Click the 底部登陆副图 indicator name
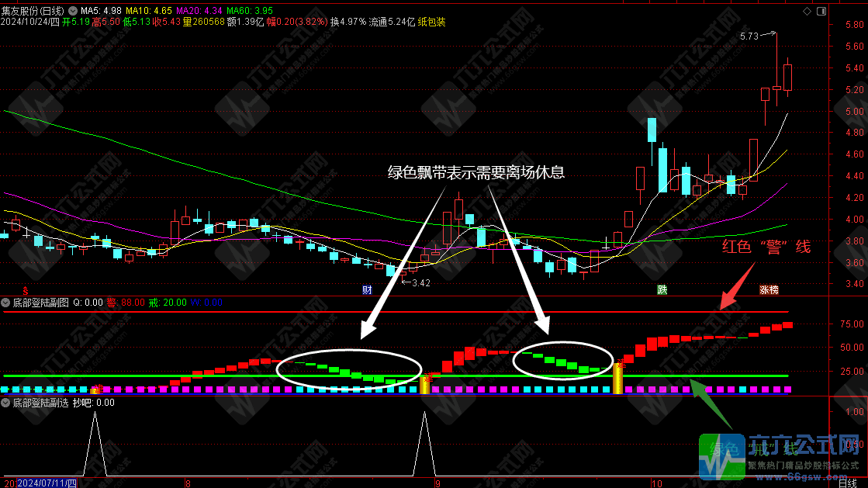Image resolution: width=868 pixels, height=488 pixels. coord(41,303)
